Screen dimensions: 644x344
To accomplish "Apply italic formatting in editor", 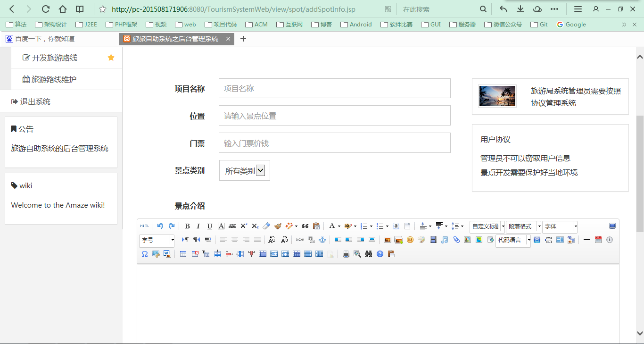I will (198, 226).
